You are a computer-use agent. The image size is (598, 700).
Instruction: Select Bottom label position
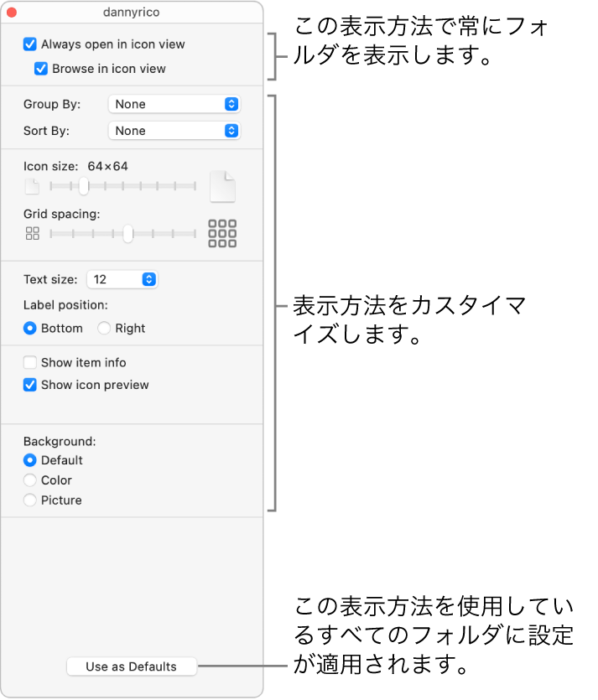pyautogui.click(x=30, y=328)
